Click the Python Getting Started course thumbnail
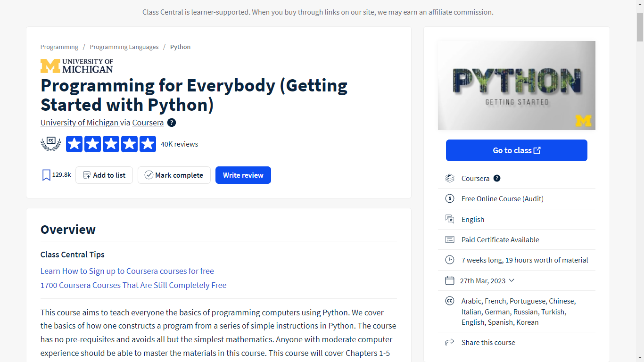The height and width of the screenshot is (362, 644). click(x=516, y=85)
